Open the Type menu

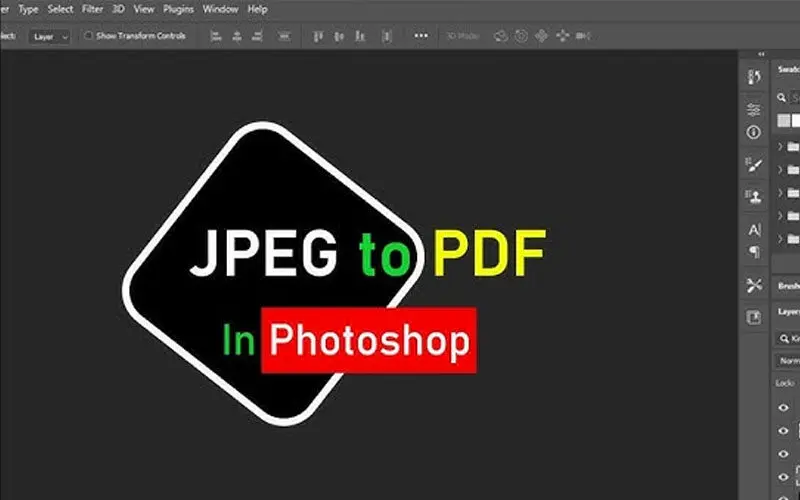(28, 9)
